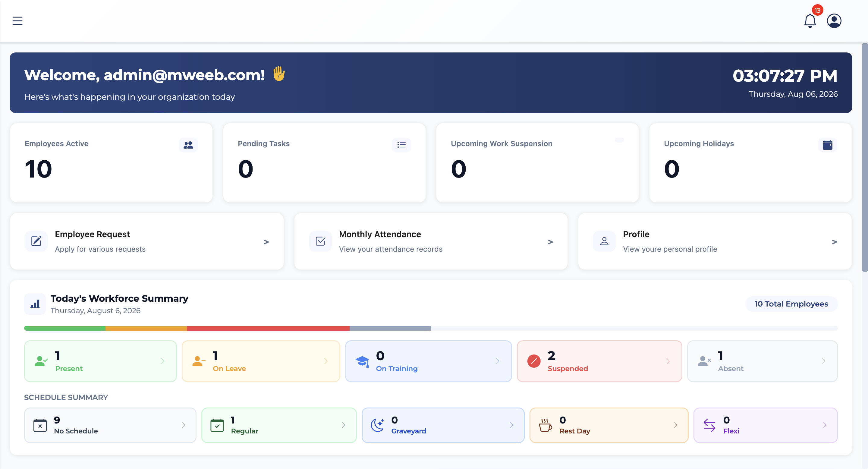This screenshot has height=469, width=868.
Task: Expand the Rest Day chevron
Action: (x=675, y=425)
